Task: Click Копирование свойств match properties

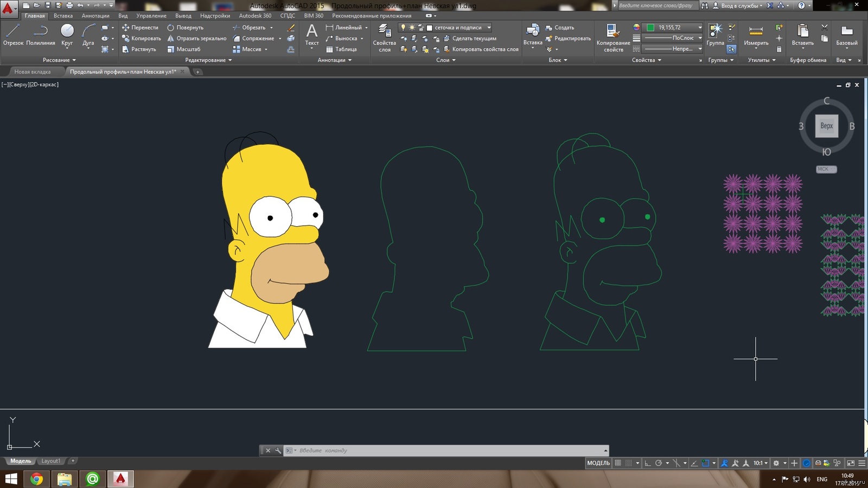Action: coord(613,37)
